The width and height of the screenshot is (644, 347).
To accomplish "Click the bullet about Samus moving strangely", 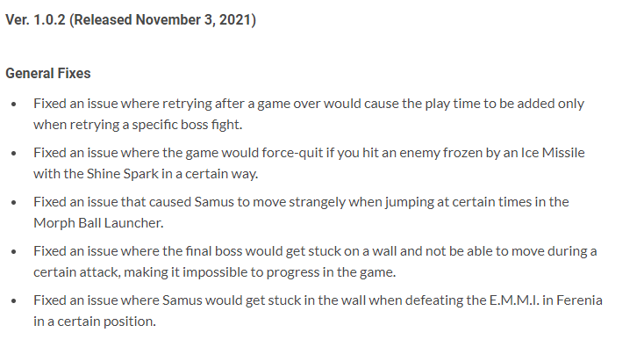I will (302, 212).
